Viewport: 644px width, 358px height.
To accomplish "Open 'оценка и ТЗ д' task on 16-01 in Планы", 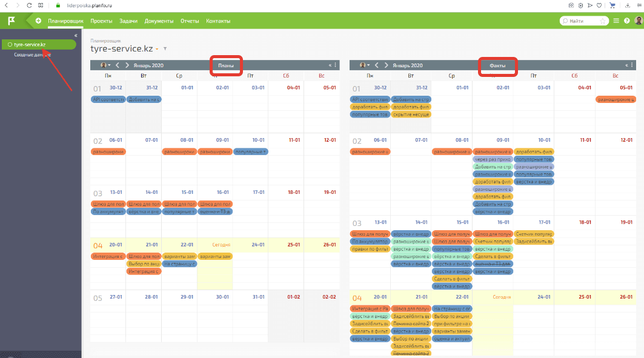I will (x=215, y=211).
